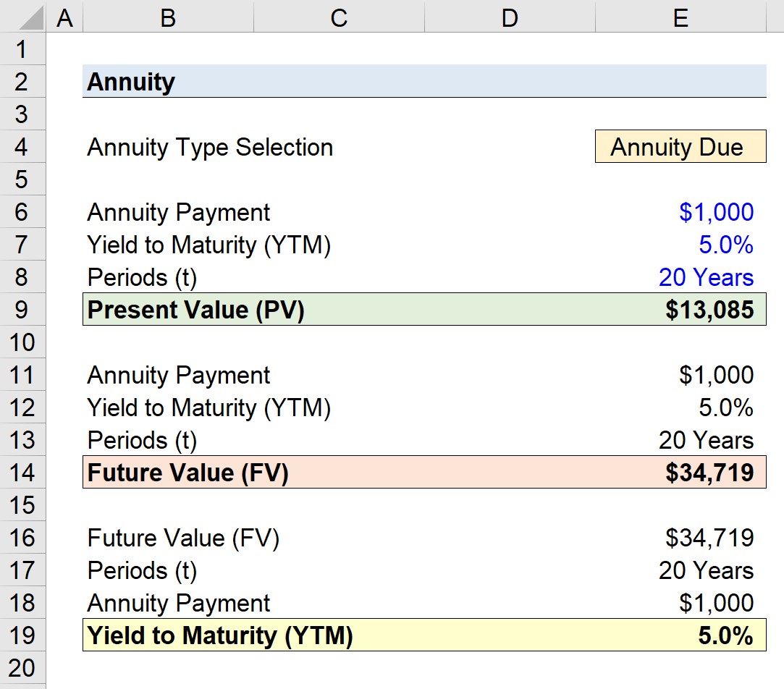Select the Annuity title cell

(x=131, y=82)
